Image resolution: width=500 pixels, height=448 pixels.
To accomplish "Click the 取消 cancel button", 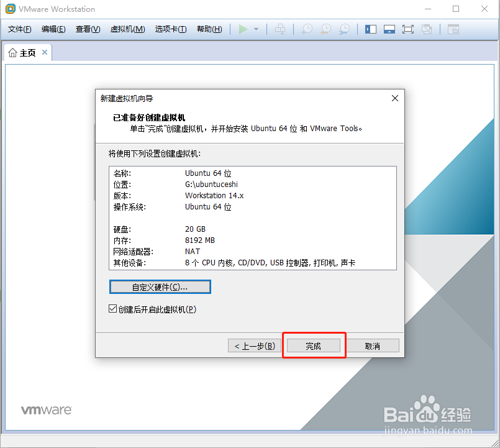I will (x=373, y=346).
